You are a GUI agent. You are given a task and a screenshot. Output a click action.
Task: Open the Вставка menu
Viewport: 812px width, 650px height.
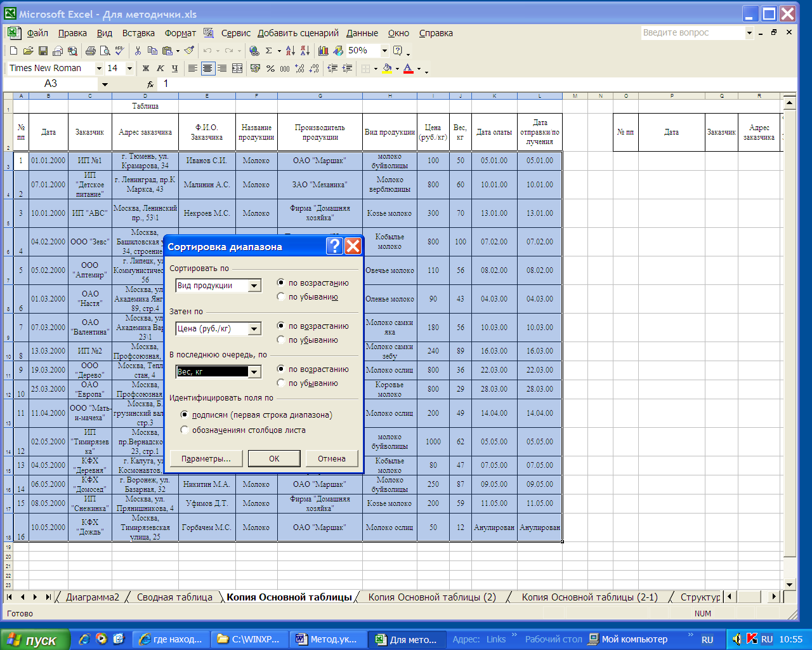138,33
